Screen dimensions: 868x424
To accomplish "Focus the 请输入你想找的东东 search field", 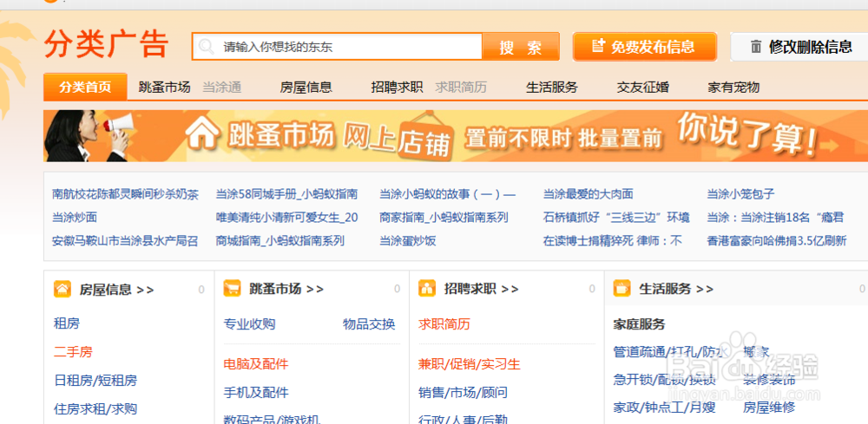I will (337, 47).
